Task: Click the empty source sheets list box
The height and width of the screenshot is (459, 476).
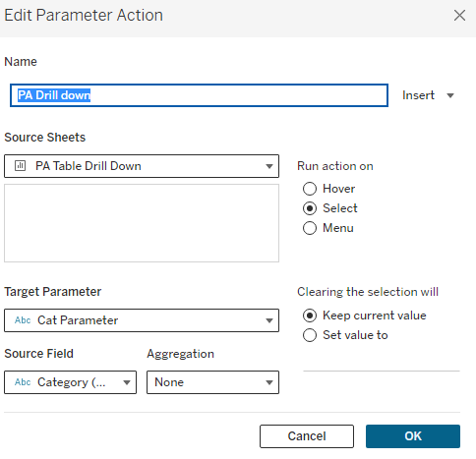Action: click(142, 223)
